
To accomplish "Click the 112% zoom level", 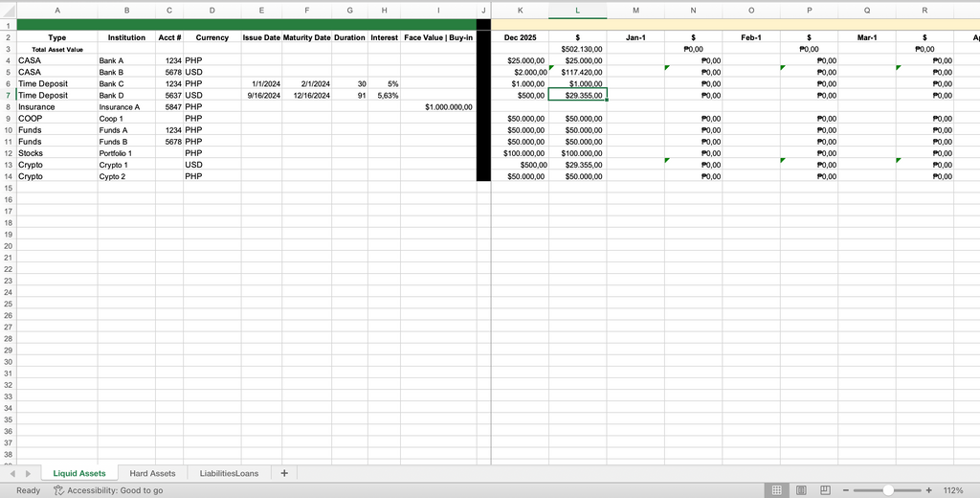I will point(953,490).
